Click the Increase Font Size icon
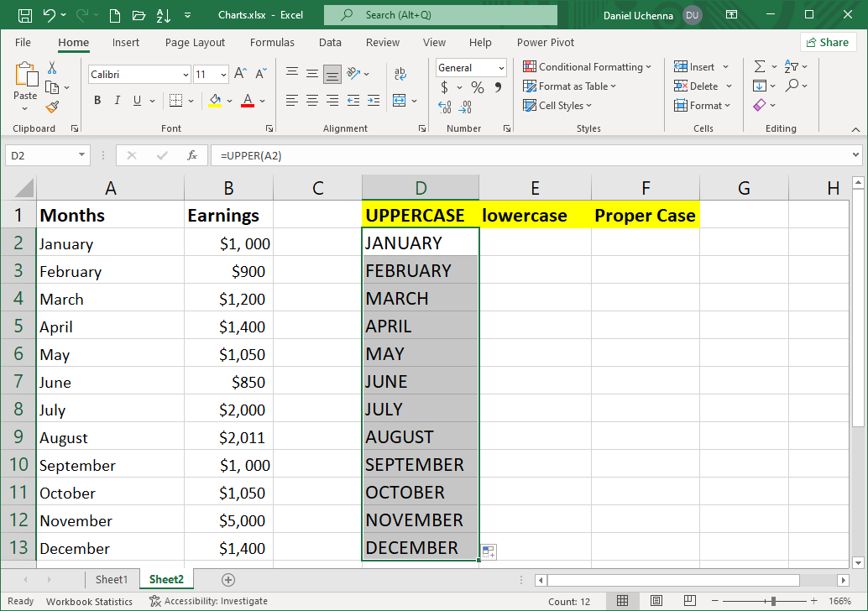Viewport: 868px width, 611px height. click(240, 74)
